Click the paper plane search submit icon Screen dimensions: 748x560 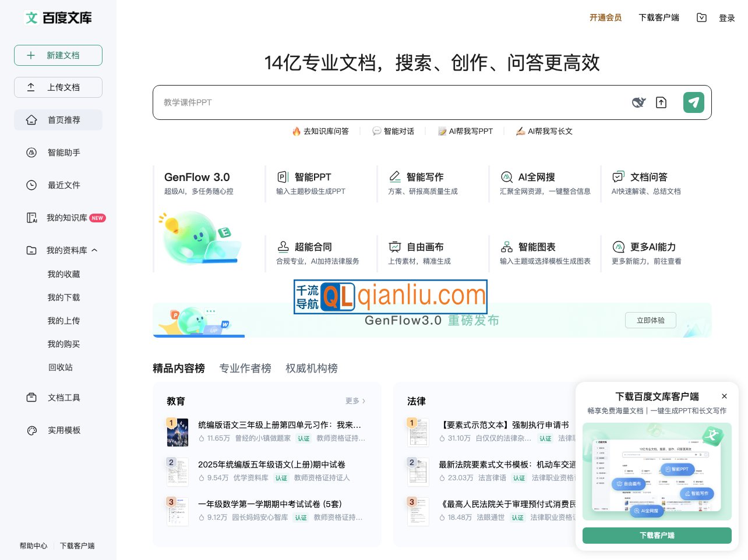click(693, 102)
